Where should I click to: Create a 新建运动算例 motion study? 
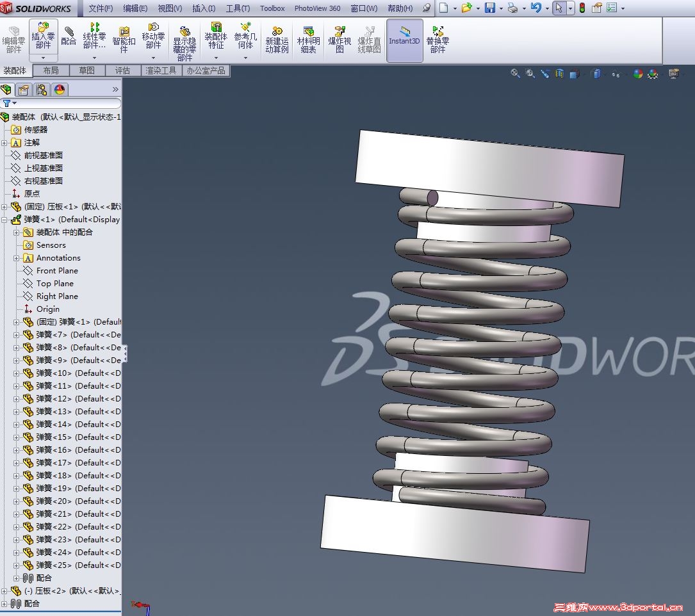click(277, 40)
